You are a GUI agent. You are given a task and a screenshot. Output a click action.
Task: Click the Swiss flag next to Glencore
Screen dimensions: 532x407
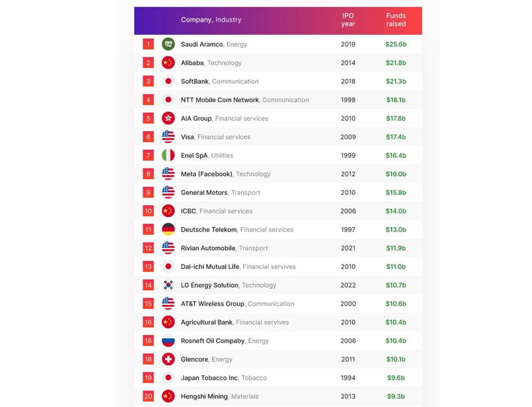(x=168, y=359)
